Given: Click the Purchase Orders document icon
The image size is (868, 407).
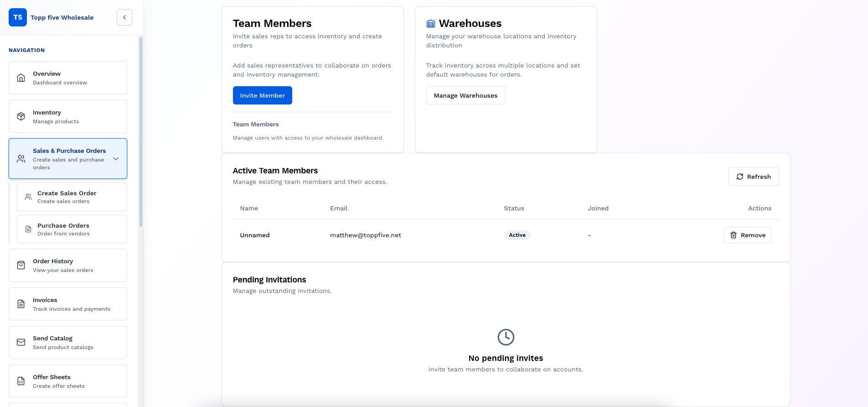Looking at the screenshot, I should point(28,229).
